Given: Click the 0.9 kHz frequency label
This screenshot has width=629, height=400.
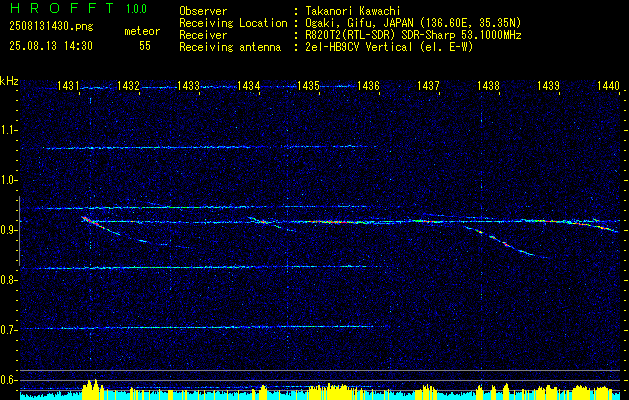Looking at the screenshot, I should click(x=7, y=230).
